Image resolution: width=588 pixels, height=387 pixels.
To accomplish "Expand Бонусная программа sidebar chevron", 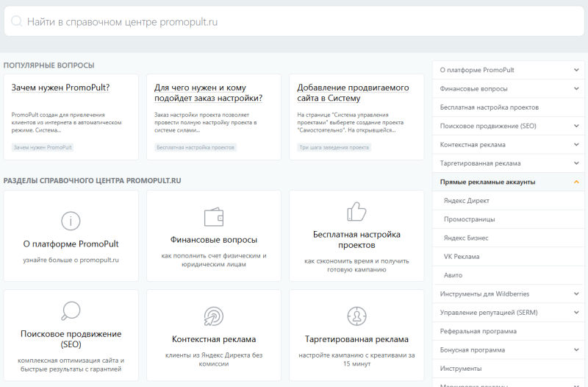I will [x=576, y=349].
